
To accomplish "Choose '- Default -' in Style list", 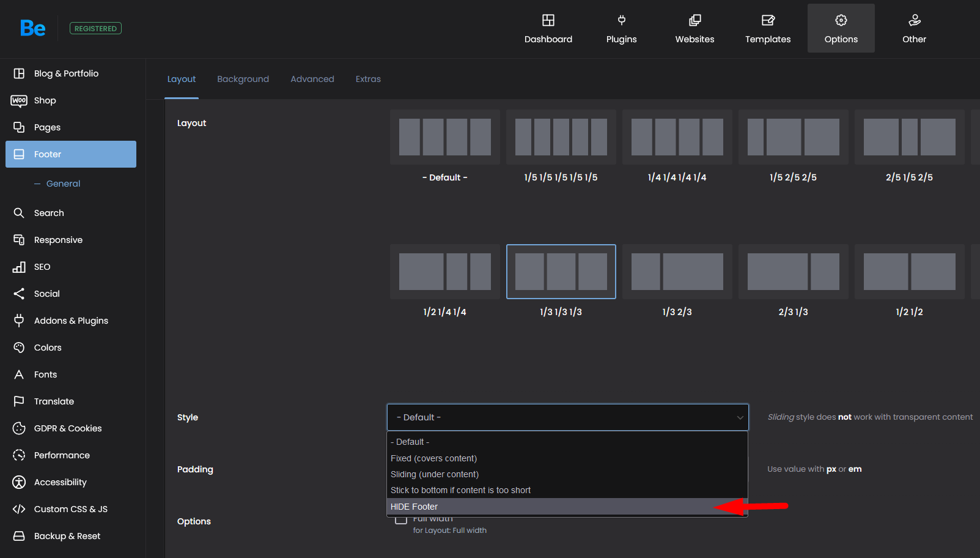I will click(x=567, y=442).
